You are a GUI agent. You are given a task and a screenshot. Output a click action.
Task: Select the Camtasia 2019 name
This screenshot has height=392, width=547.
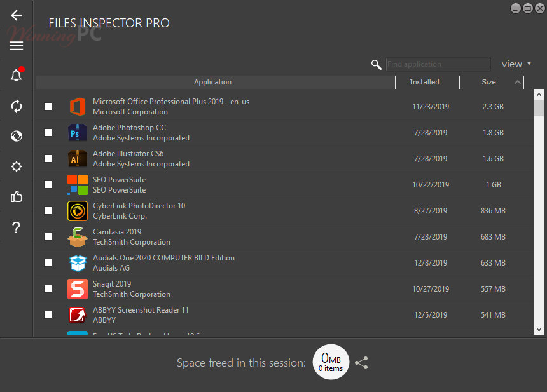[117, 232]
